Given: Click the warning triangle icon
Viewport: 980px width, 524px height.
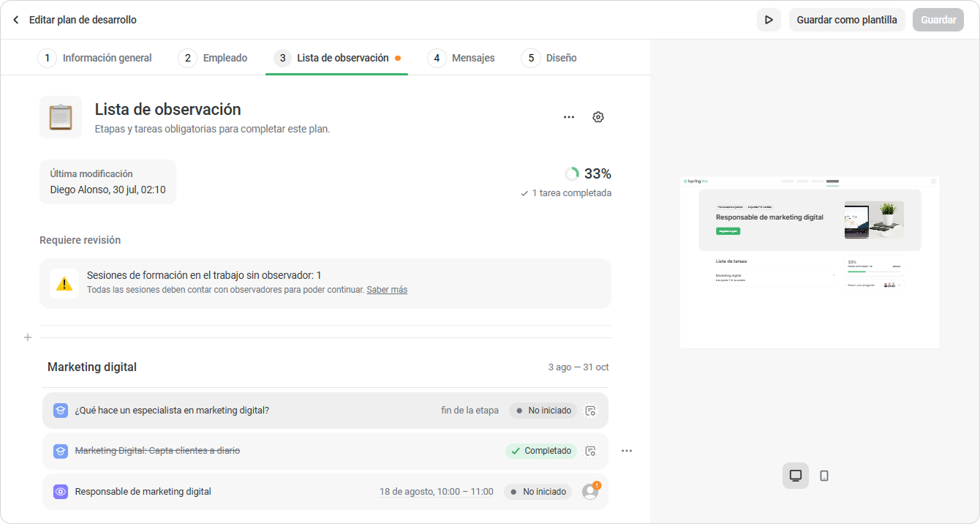Looking at the screenshot, I should tap(64, 283).
